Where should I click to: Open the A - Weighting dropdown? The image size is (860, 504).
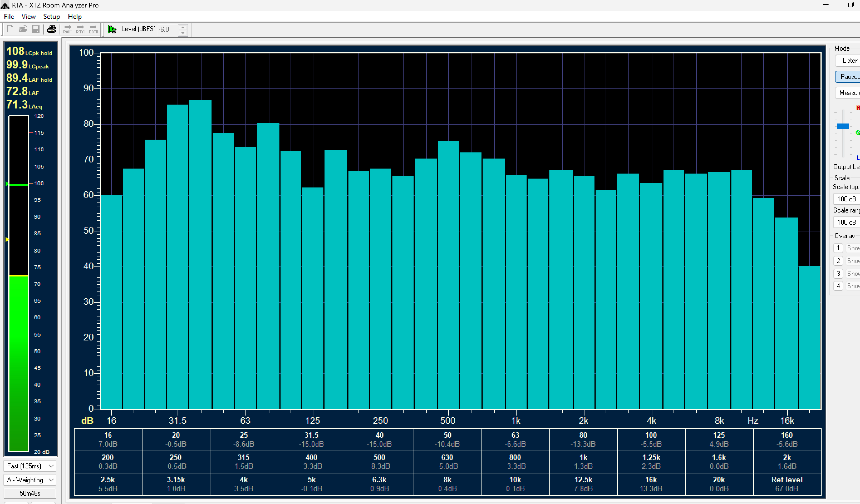pos(30,480)
